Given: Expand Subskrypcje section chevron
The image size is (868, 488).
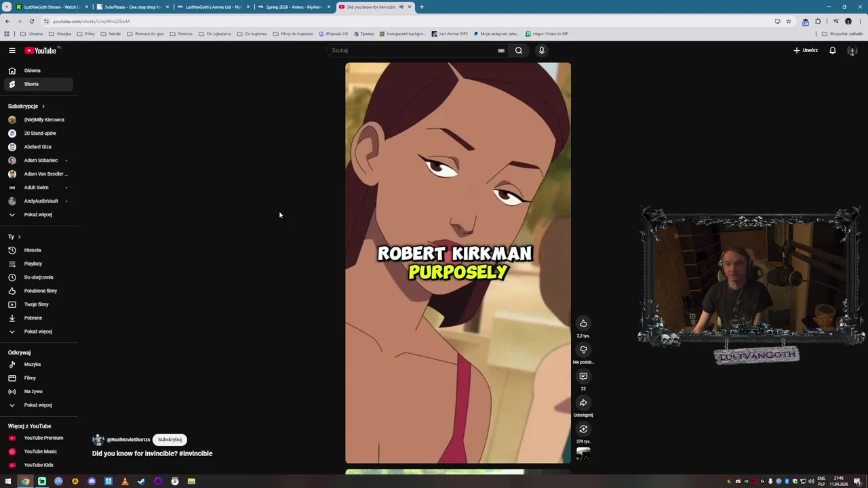Looking at the screenshot, I should (x=43, y=106).
